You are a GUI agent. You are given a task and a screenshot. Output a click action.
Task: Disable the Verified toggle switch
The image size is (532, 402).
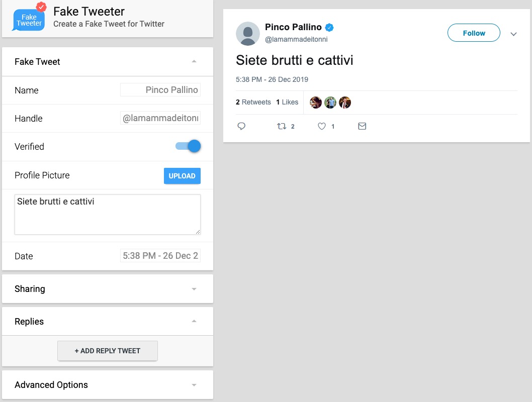(x=189, y=146)
